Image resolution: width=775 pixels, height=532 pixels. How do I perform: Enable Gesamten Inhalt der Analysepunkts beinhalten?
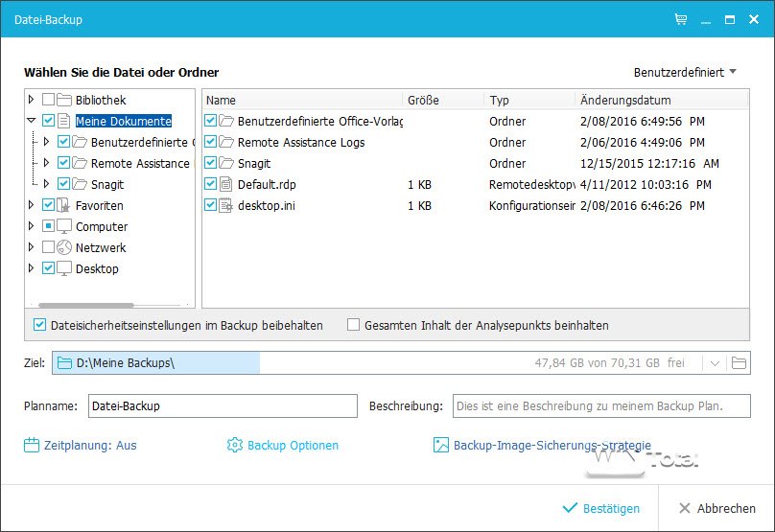(353, 325)
